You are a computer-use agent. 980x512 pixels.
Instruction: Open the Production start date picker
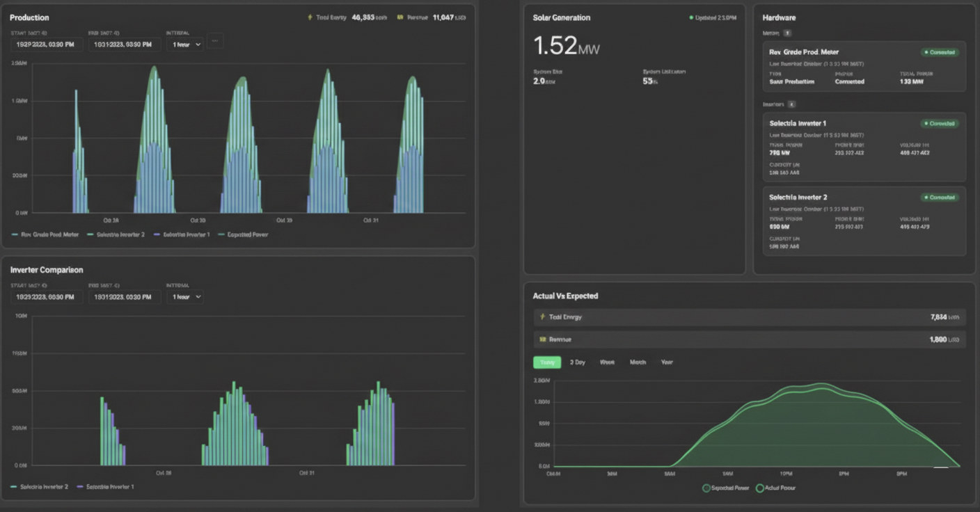pyautogui.click(x=46, y=45)
